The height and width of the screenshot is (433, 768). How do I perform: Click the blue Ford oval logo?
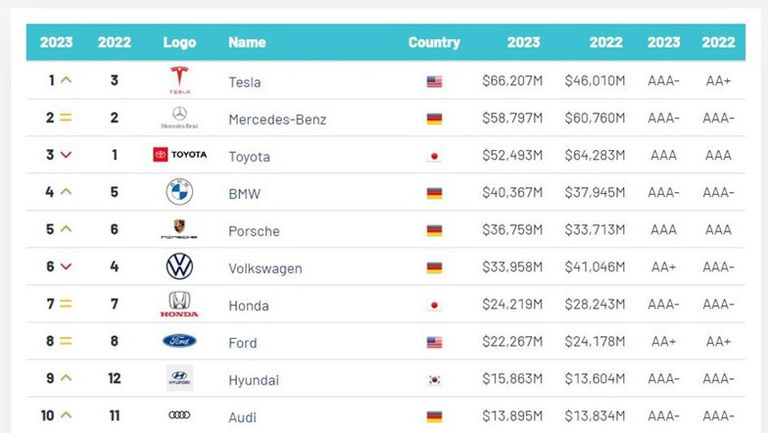pos(179,341)
